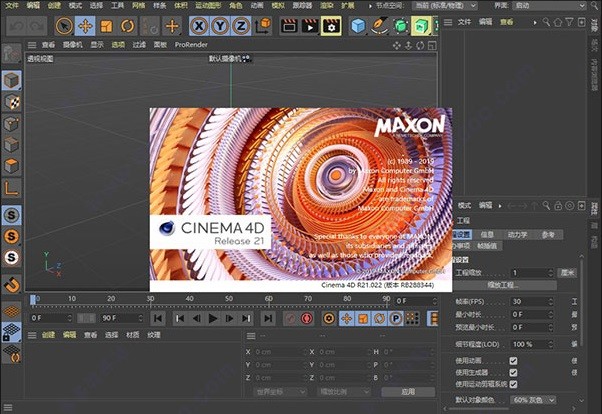Viewport: 602px width, 414px height.
Task: Click the plus-shaped tool icon in top toolbar
Action: pyautogui.click(x=172, y=26)
